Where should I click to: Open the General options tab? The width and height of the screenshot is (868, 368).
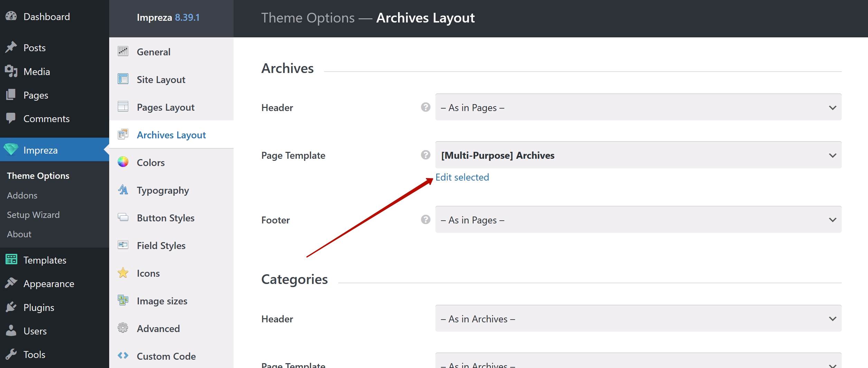[x=171, y=51]
